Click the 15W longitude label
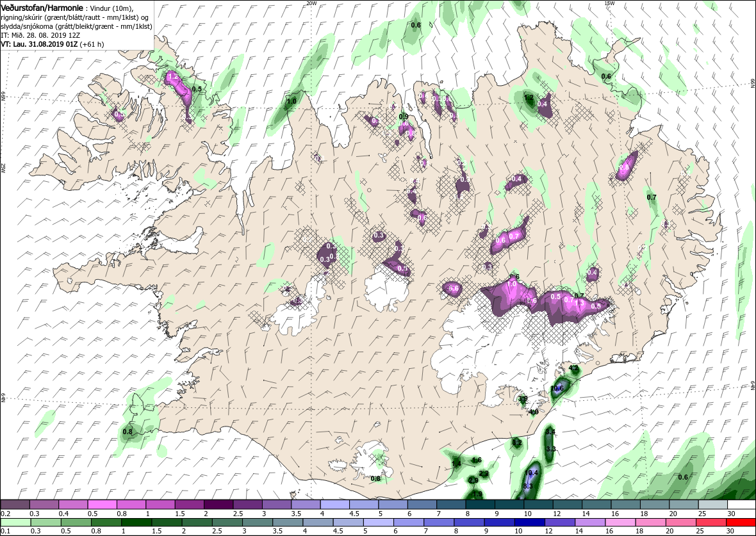756x536 pixels. (609, 3)
